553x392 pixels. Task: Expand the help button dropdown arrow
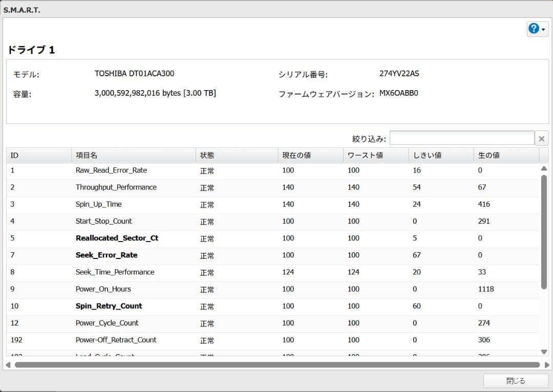pos(544,29)
